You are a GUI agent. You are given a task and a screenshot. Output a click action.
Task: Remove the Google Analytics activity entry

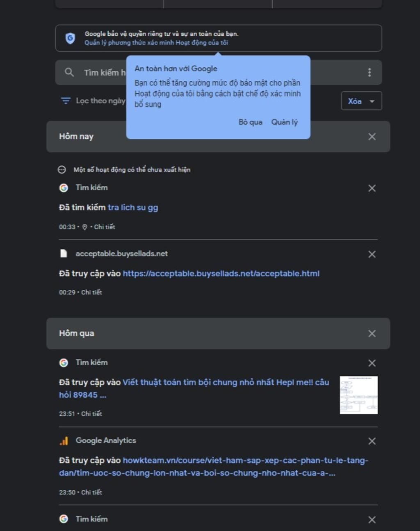click(x=372, y=441)
